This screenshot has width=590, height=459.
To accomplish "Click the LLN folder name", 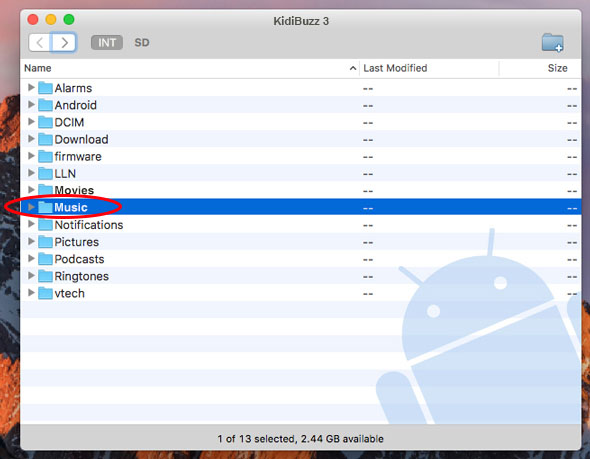I will (65, 173).
